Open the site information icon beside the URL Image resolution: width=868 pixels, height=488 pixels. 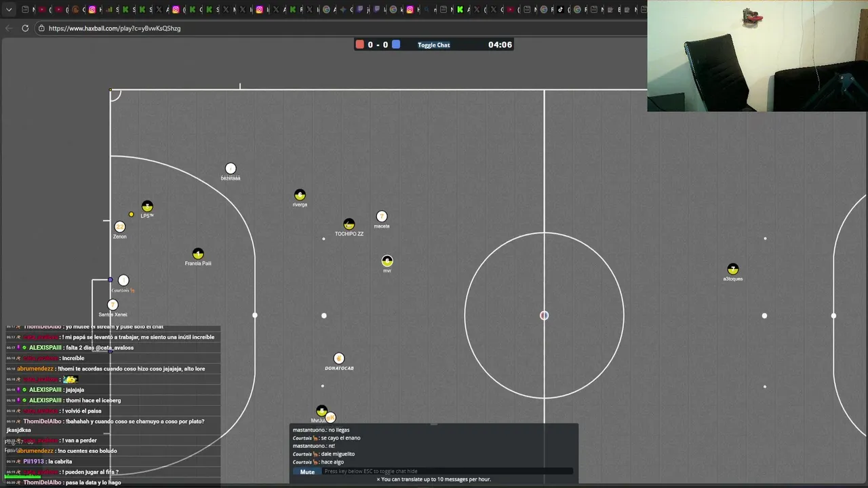pos(41,28)
